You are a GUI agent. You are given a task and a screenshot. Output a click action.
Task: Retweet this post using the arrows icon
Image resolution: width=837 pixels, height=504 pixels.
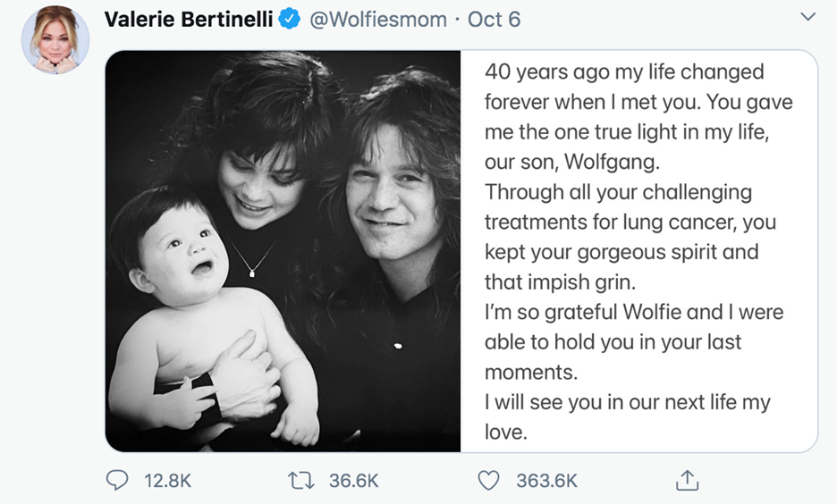coord(300,481)
